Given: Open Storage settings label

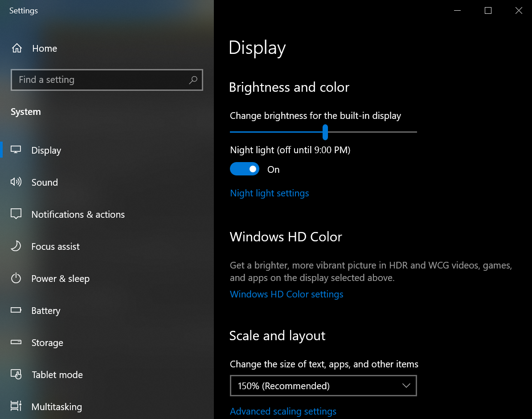Looking at the screenshot, I should pyautogui.click(x=47, y=343).
